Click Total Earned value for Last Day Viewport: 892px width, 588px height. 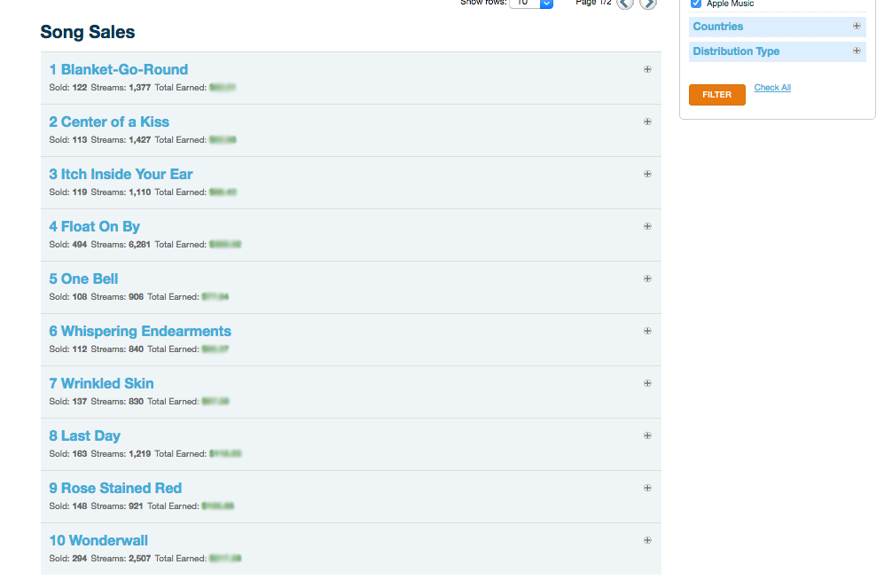[225, 454]
